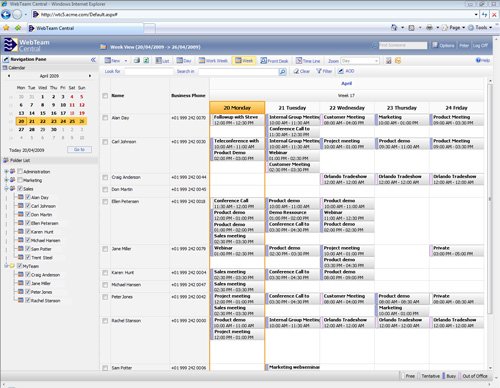Open Help at the toolbar's right
The width and height of the screenshot is (500, 388).
click(483, 60)
